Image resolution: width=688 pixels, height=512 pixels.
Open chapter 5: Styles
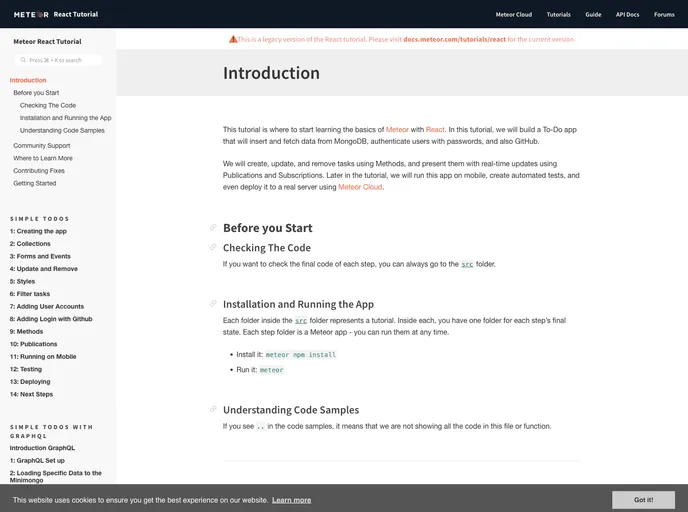tap(22, 282)
